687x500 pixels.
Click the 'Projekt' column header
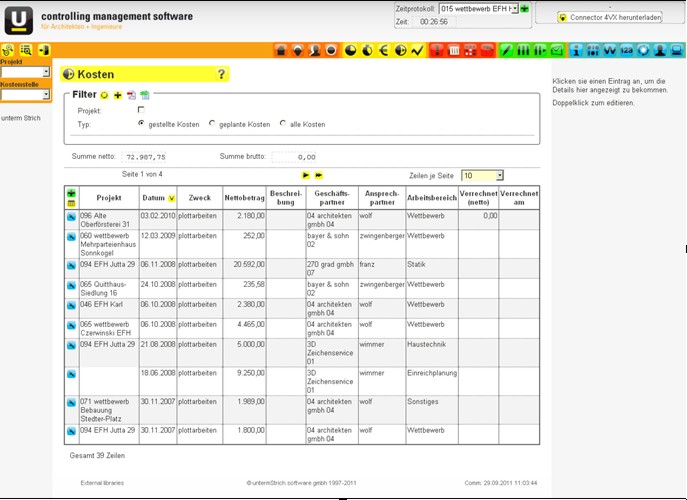pyautogui.click(x=109, y=198)
